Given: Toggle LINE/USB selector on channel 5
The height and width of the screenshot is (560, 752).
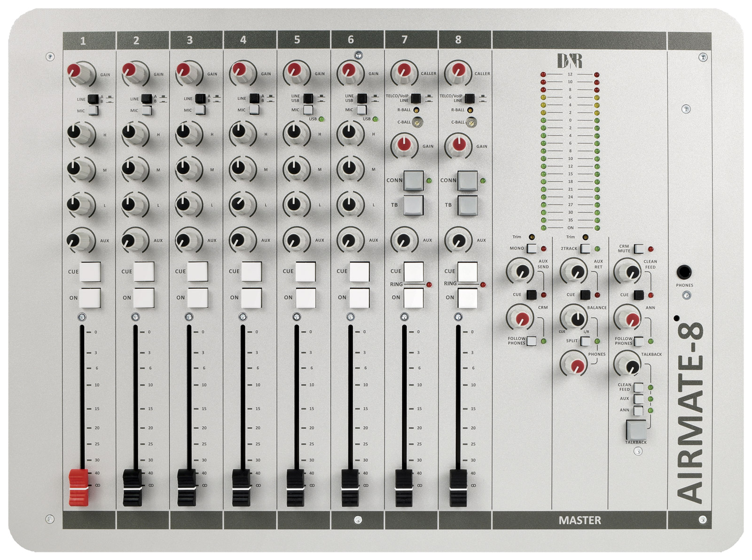Looking at the screenshot, I should coord(308,98).
